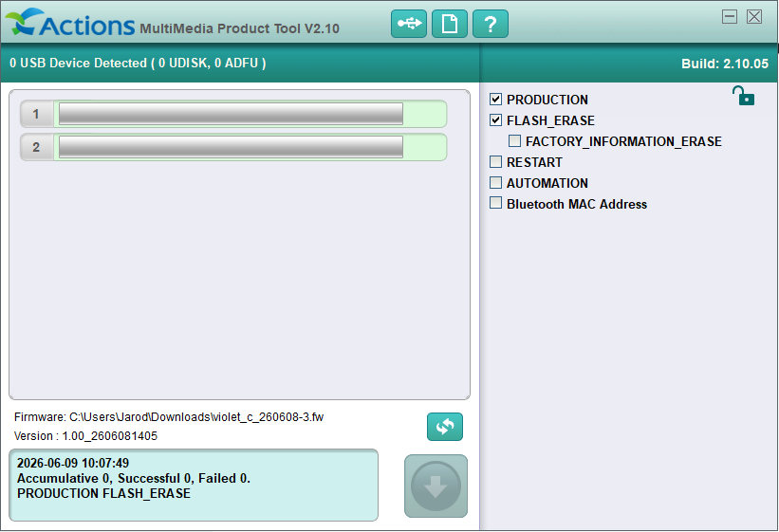Screen dimensions: 779x532
Task: Minimize the Product Tool window
Action: (x=730, y=16)
